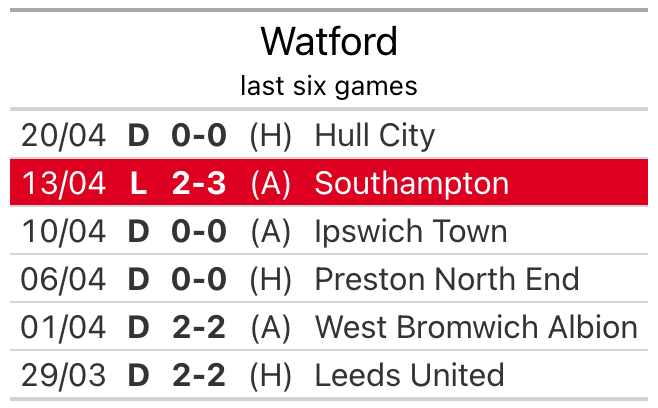Click the (H) venue marker for Preston
Viewport: 658px width, 408px height.
tap(271, 280)
